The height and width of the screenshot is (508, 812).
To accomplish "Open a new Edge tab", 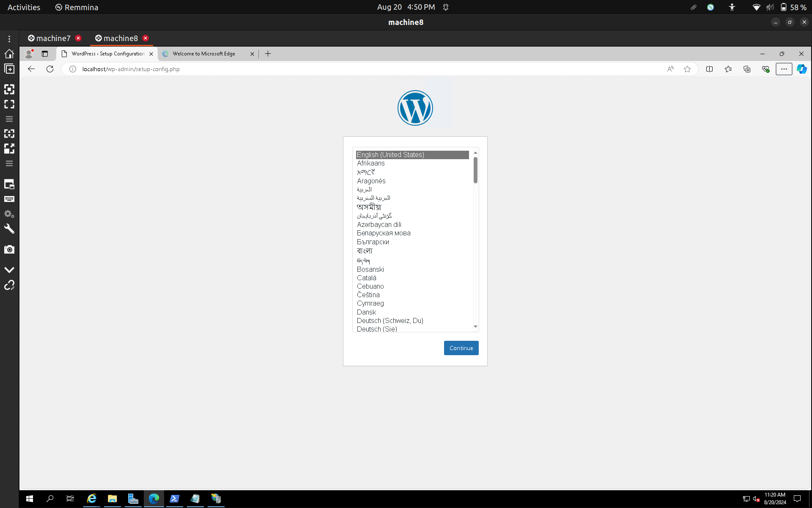I will pos(268,54).
